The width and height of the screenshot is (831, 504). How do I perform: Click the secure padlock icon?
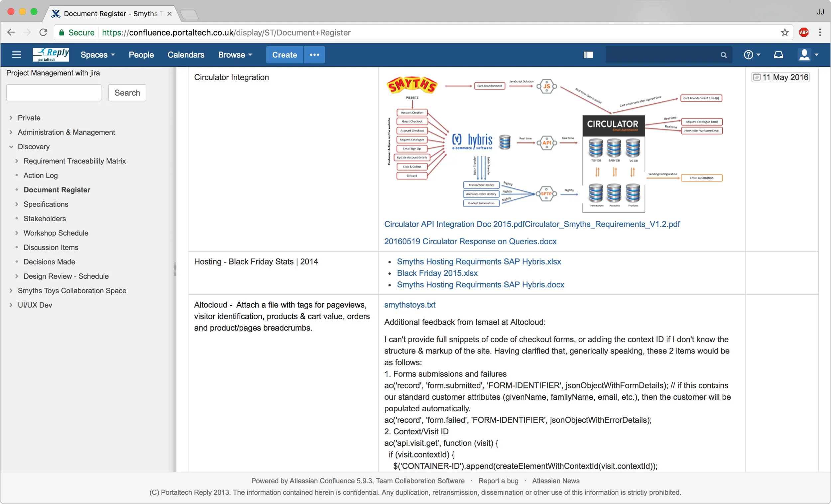[61, 32]
